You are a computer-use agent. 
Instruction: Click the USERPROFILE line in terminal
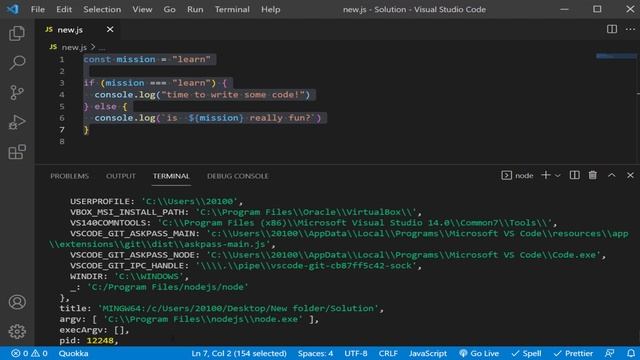[x=156, y=201]
